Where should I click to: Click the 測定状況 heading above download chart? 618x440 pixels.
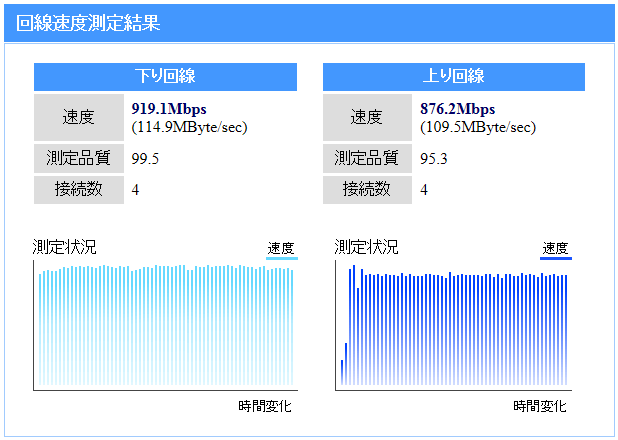pyautogui.click(x=65, y=247)
